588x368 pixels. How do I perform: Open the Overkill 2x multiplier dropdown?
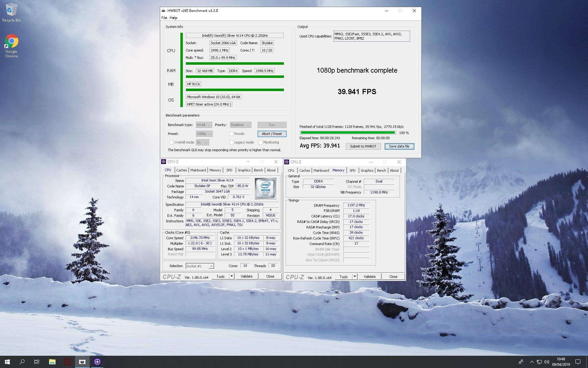[202, 142]
